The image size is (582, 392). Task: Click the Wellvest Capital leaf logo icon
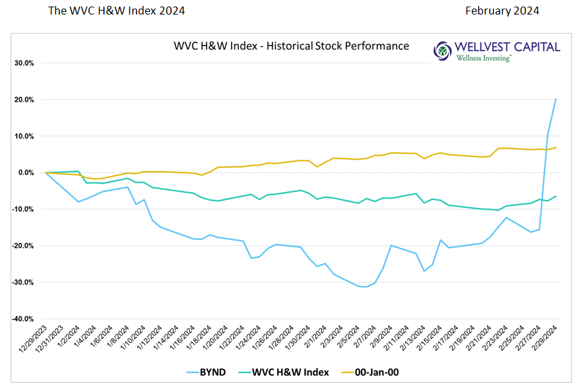pyautogui.click(x=443, y=51)
